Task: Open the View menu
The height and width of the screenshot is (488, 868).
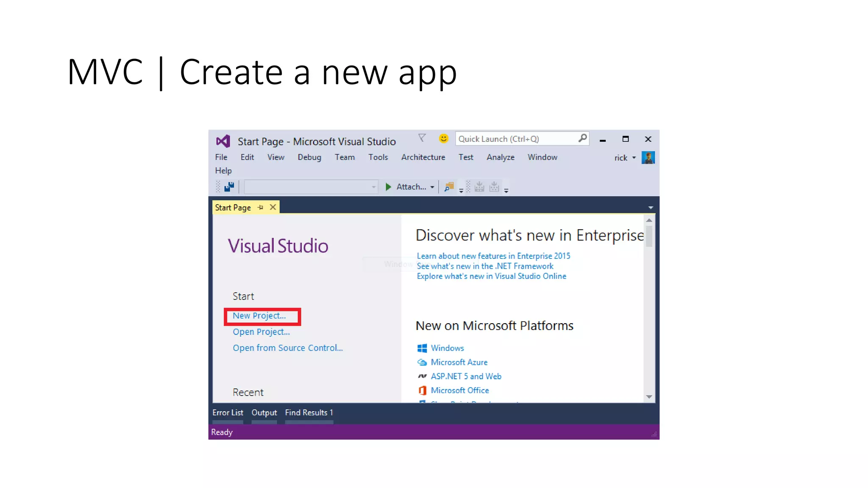Action: click(x=275, y=157)
